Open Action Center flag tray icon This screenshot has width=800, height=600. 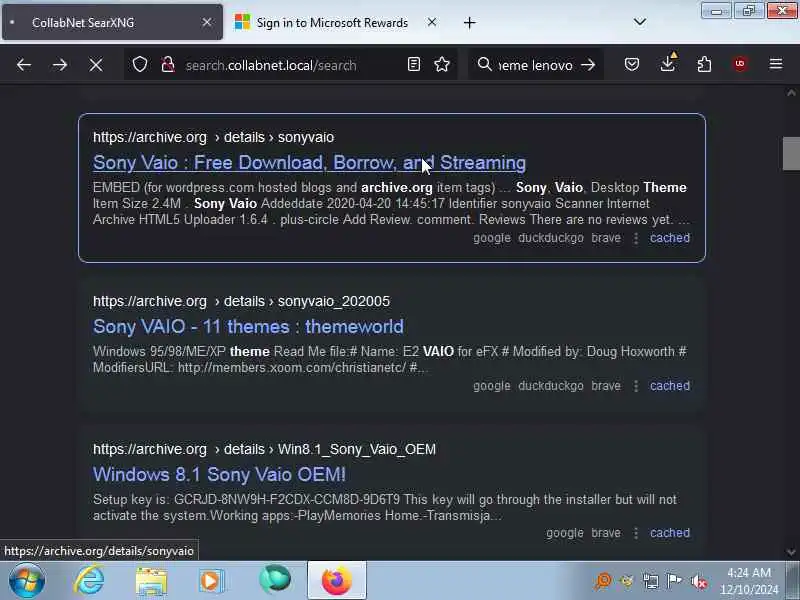674,581
